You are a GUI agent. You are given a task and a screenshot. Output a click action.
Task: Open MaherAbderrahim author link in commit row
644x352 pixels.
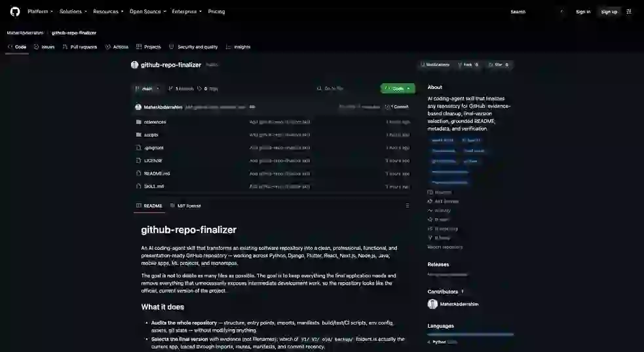tap(163, 107)
